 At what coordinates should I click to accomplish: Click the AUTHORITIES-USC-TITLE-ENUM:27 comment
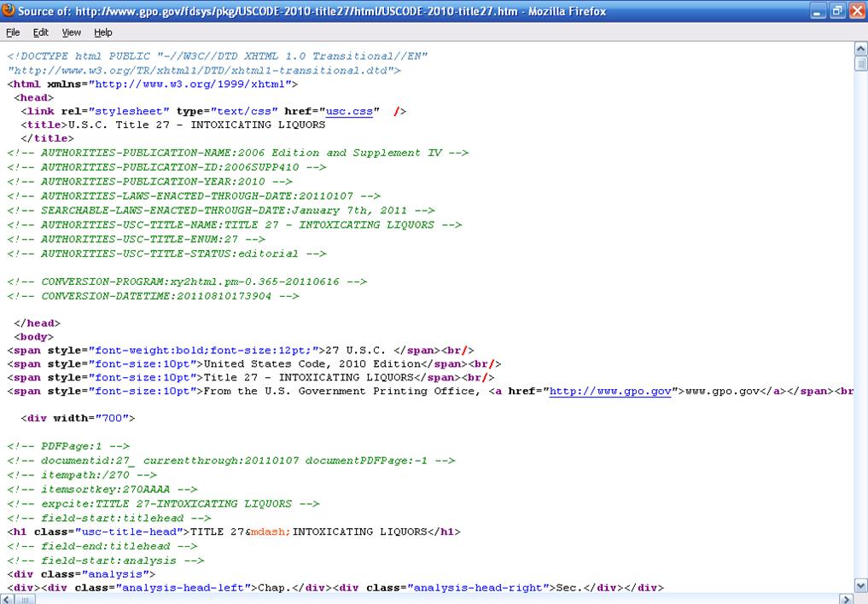pyautogui.click(x=137, y=239)
